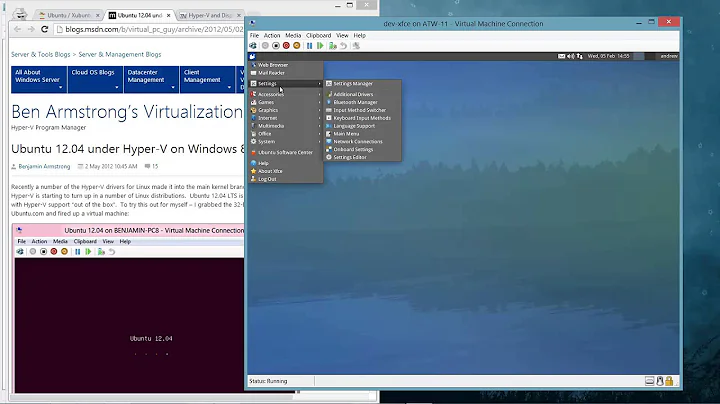Expand the Office submenu
This screenshot has width=720, height=404.
pyautogui.click(x=286, y=134)
